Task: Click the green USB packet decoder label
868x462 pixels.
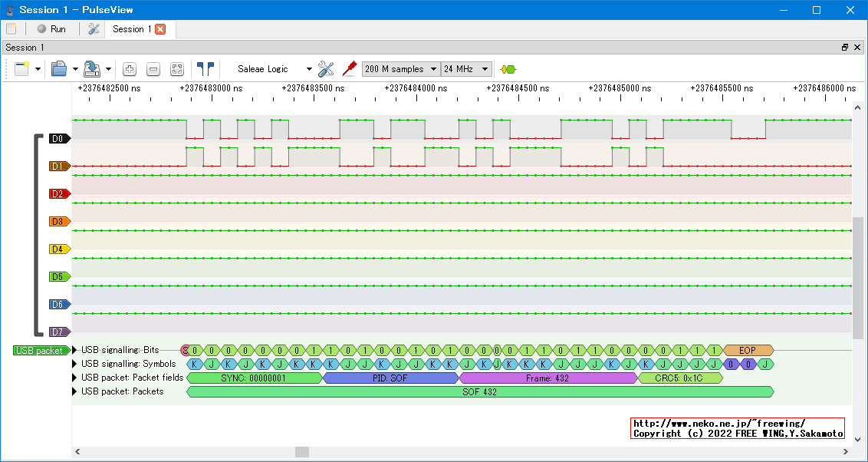Action: (x=40, y=351)
